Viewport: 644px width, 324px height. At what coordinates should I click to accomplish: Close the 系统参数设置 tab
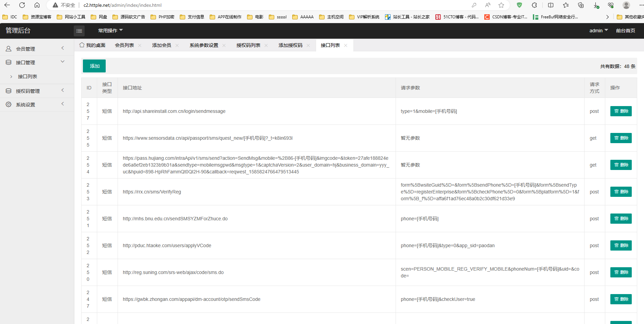[x=224, y=46]
